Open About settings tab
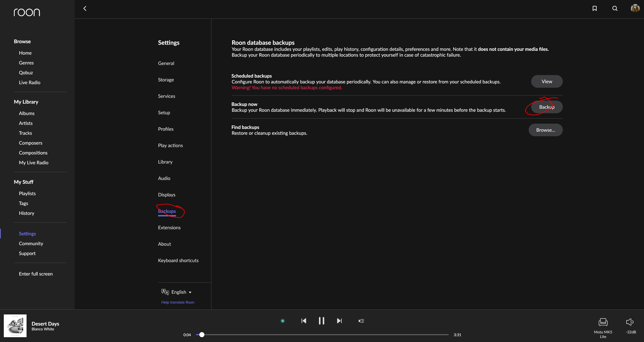Image resolution: width=644 pixels, height=342 pixels. point(164,244)
